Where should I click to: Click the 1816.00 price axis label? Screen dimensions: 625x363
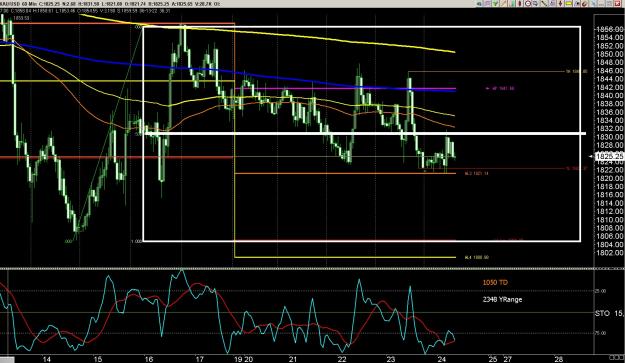point(609,194)
